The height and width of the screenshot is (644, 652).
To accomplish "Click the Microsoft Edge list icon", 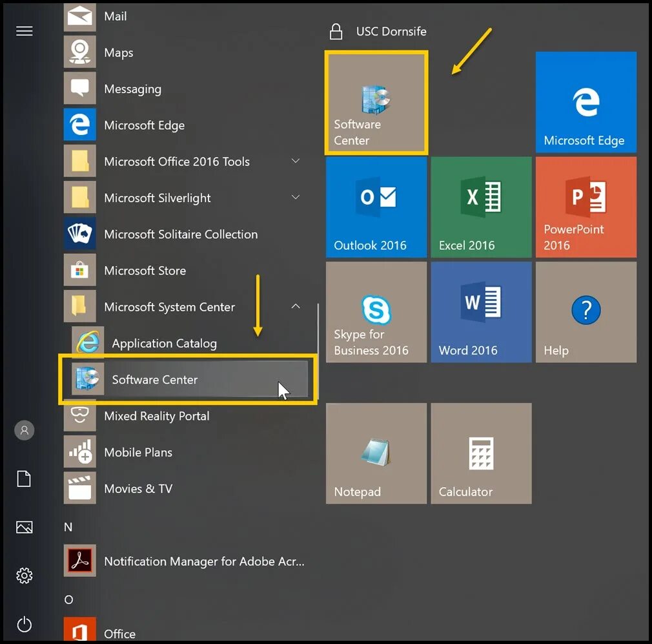I will click(x=79, y=125).
